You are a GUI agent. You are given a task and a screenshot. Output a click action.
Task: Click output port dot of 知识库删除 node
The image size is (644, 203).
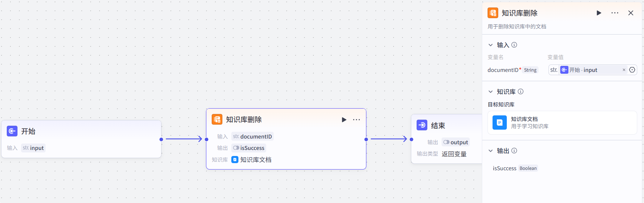366,139
